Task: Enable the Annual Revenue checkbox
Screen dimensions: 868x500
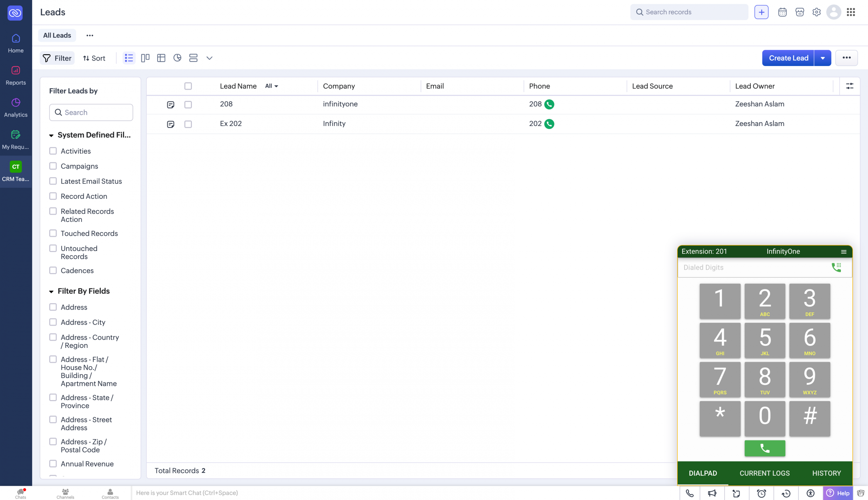Action: [x=53, y=464]
